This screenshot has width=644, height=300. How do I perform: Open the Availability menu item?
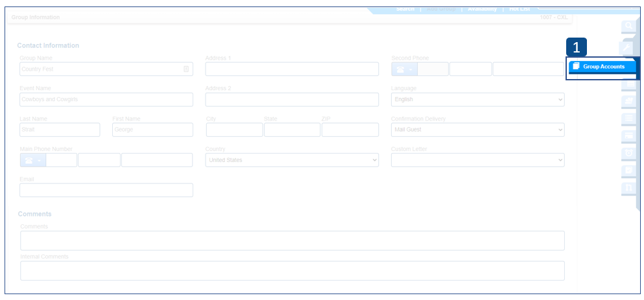482,9
